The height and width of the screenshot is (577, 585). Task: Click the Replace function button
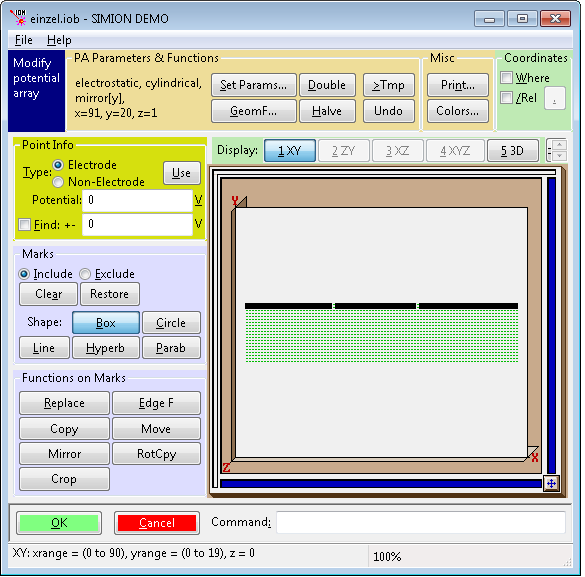coord(64,403)
